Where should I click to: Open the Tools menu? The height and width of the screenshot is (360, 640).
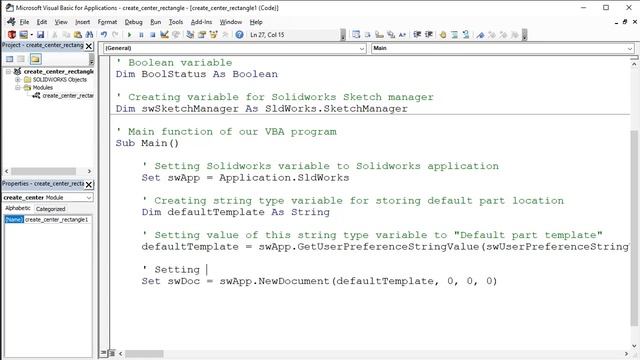click(176, 22)
